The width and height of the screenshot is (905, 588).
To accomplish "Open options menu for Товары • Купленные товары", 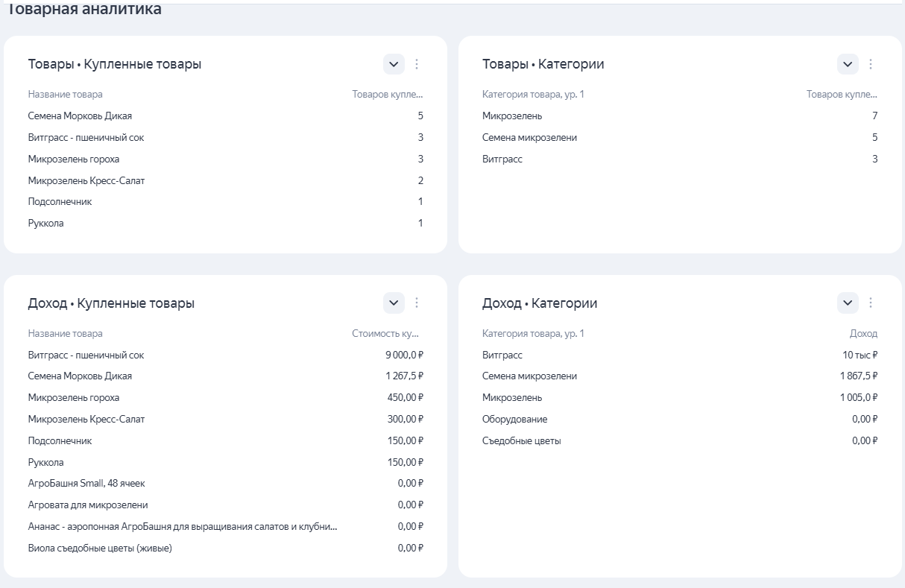I will 417,64.
